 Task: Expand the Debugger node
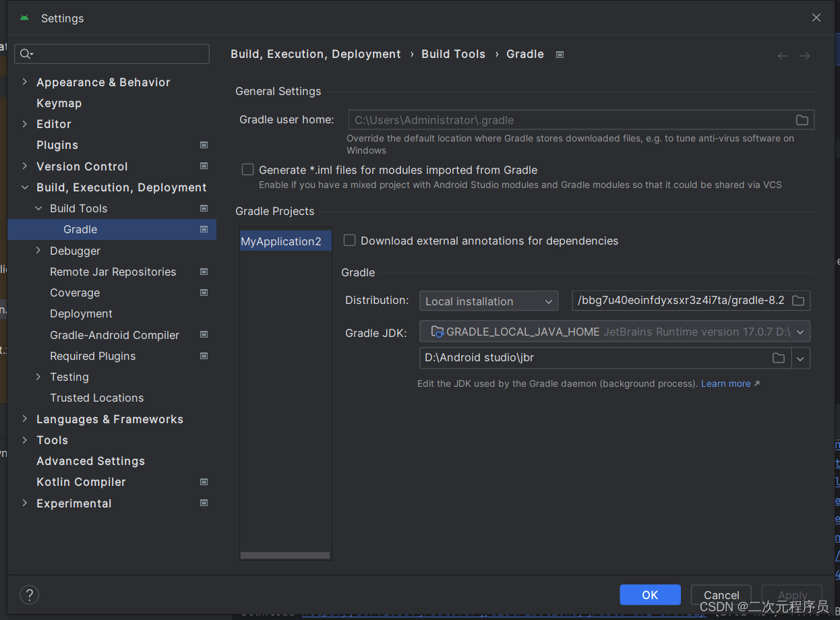[x=38, y=250]
